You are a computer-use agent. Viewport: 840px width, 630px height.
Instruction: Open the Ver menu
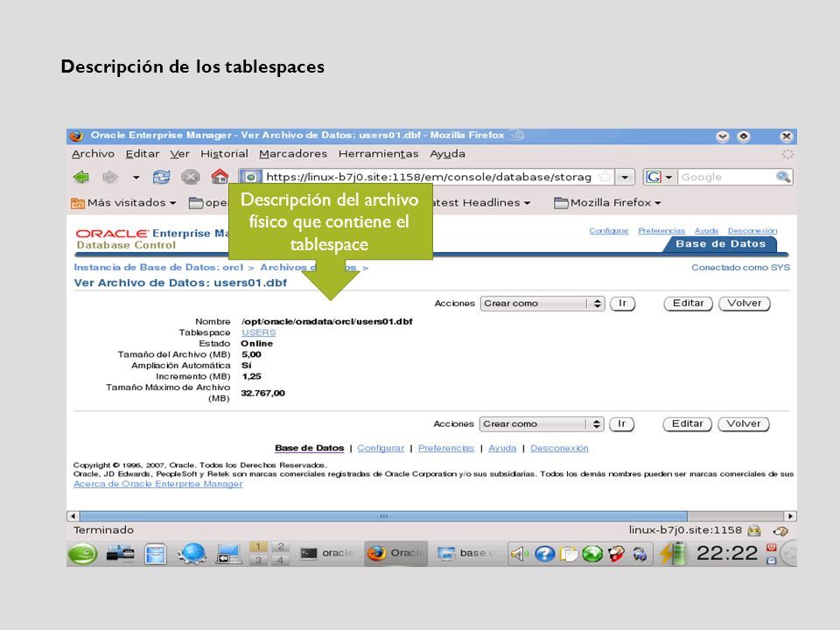pyautogui.click(x=180, y=154)
